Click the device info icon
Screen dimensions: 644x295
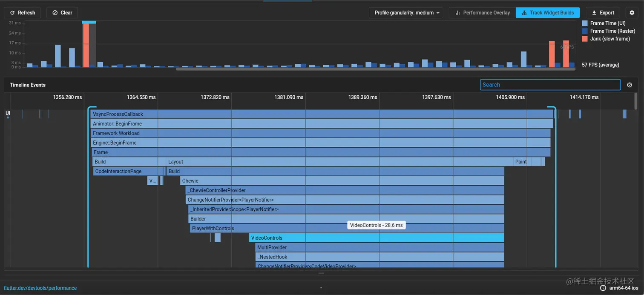point(603,288)
